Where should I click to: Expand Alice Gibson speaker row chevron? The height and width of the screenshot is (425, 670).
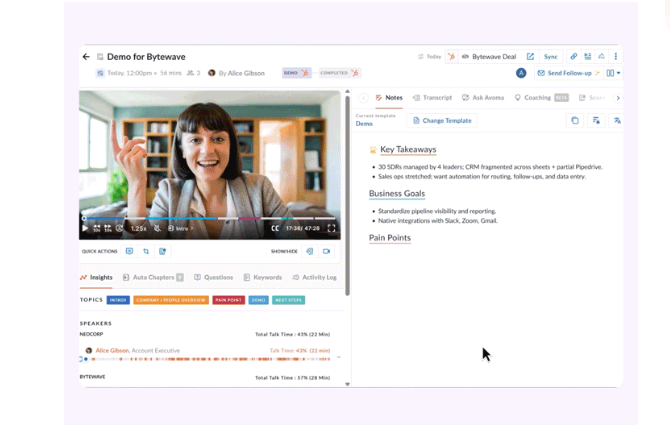(338, 357)
